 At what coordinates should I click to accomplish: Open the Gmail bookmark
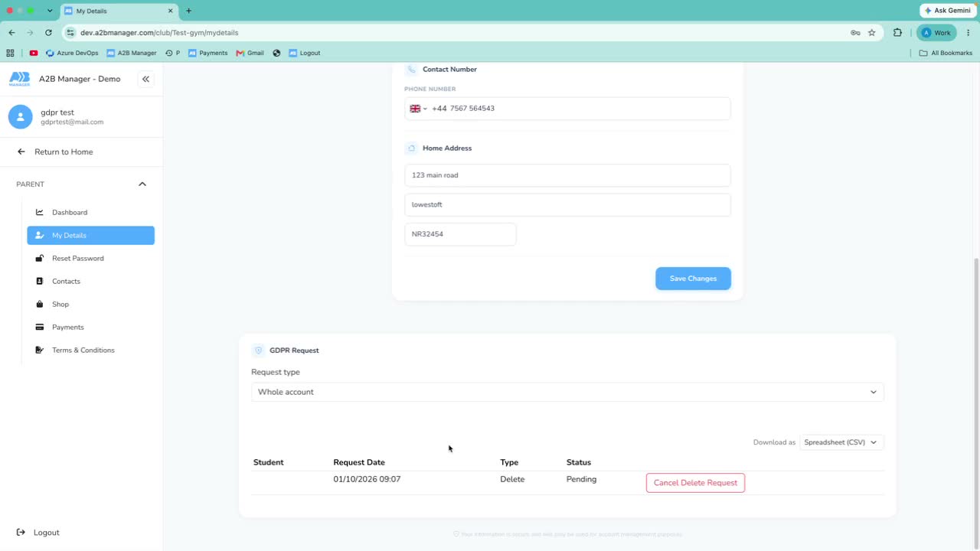point(250,53)
